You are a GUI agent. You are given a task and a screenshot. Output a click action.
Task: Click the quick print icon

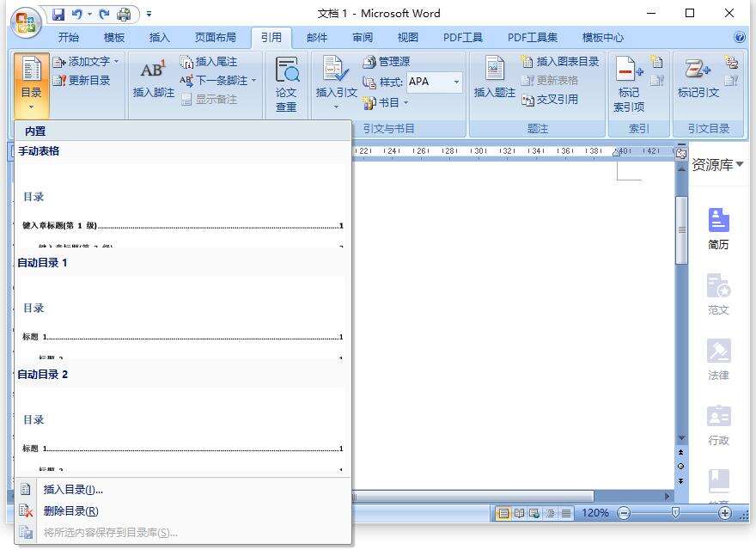click(x=124, y=15)
